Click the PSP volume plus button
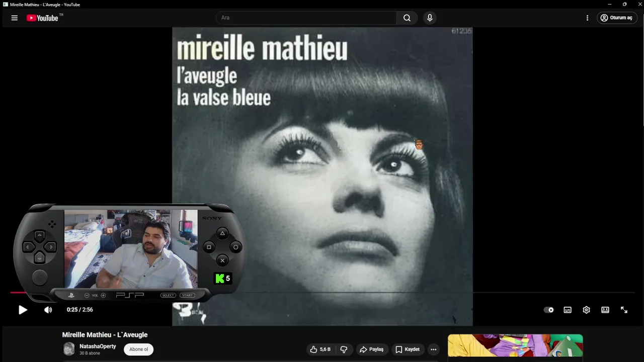The image size is (644, 362). click(x=103, y=295)
